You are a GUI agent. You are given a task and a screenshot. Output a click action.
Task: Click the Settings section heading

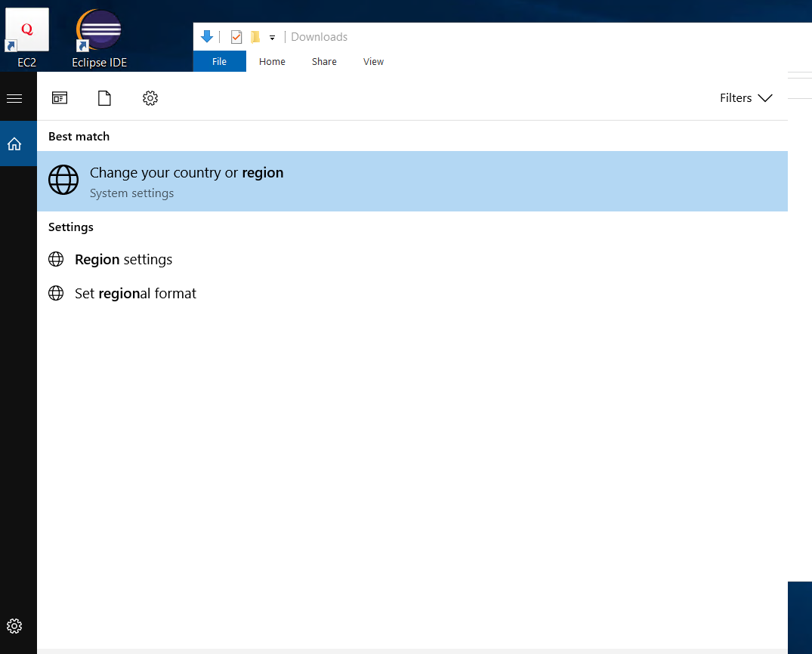(x=71, y=227)
